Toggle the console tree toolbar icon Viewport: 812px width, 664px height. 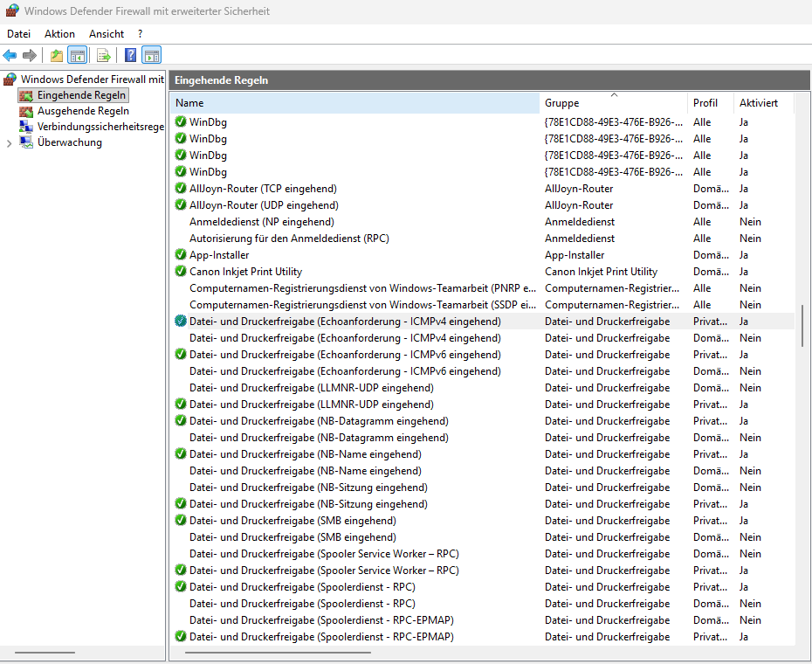tap(77, 55)
